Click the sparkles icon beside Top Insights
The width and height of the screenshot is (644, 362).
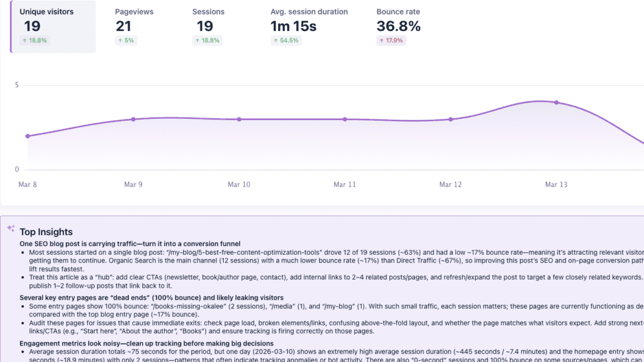(10, 228)
